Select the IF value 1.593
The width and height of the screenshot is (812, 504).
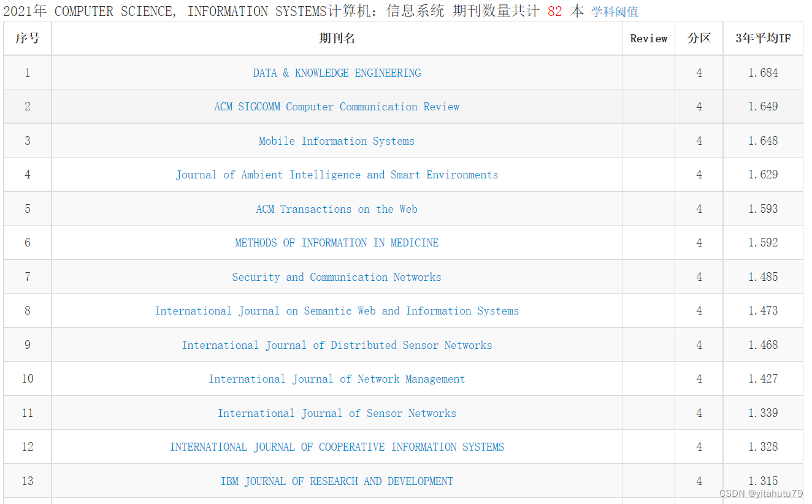[763, 209]
